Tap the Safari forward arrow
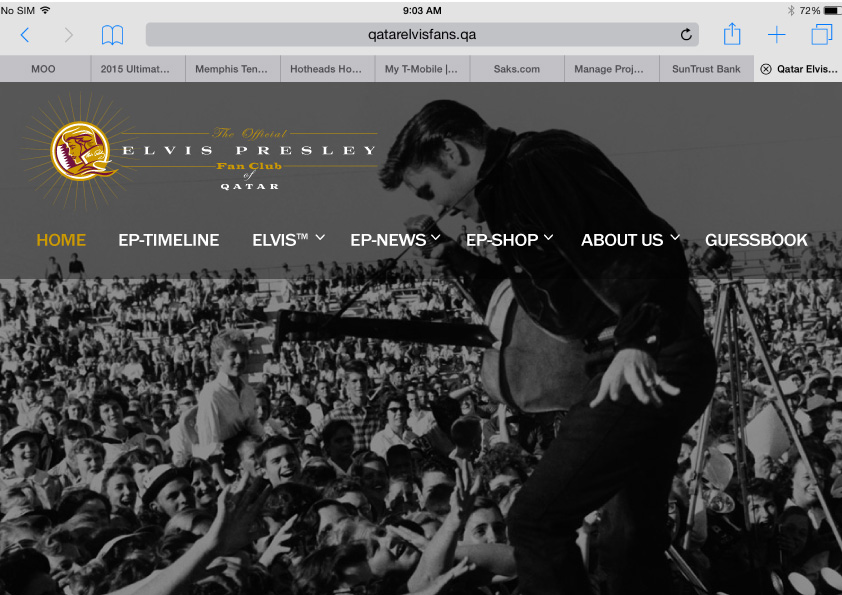 tap(68, 35)
